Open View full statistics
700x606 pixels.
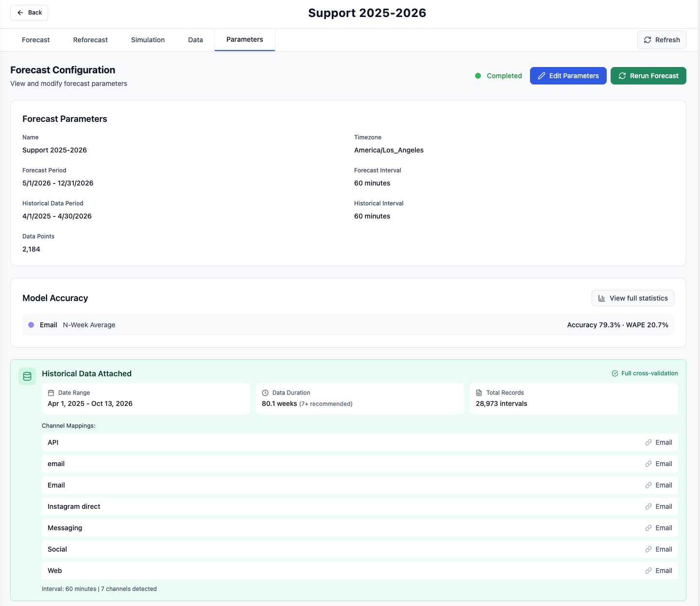click(x=632, y=298)
